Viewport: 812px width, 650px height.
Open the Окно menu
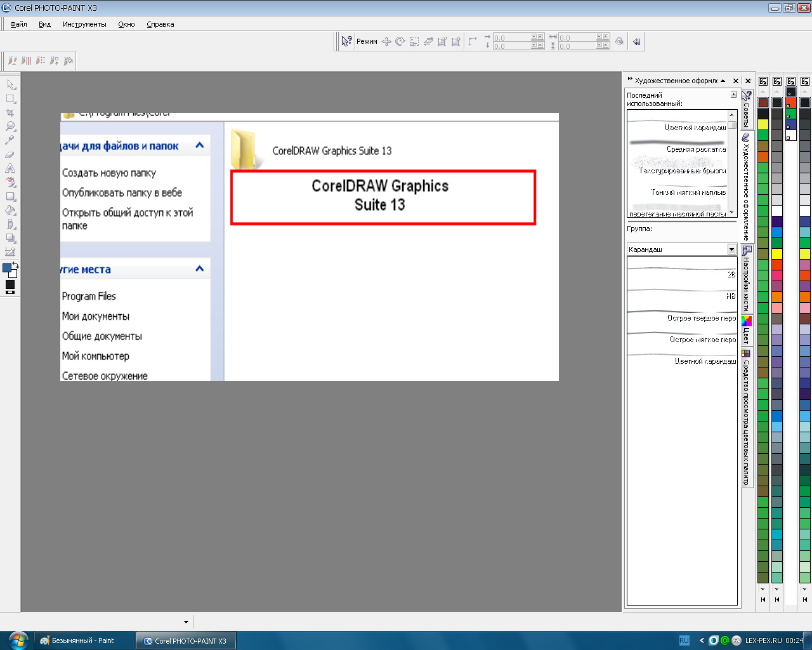click(x=126, y=24)
